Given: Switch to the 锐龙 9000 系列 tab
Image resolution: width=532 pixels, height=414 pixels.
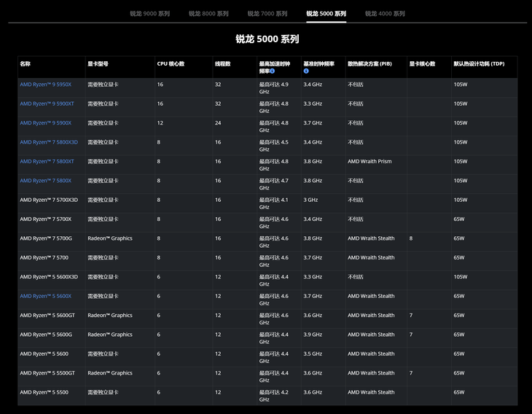Looking at the screenshot, I should [x=149, y=13].
